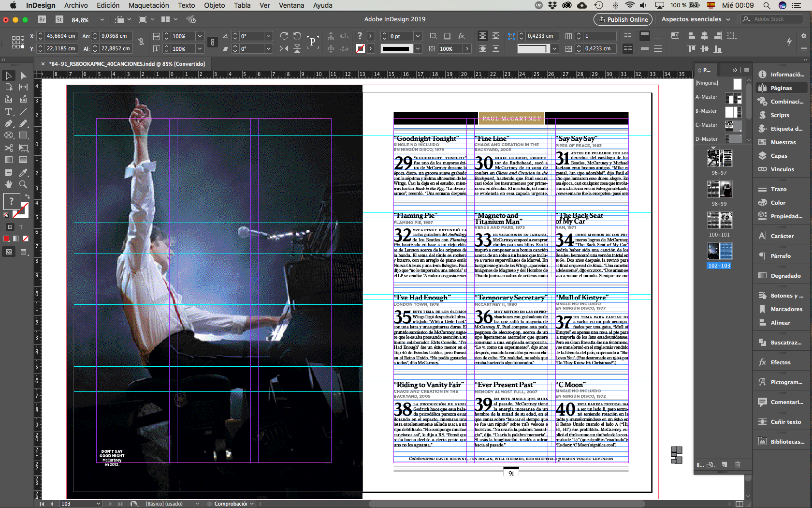The height and width of the screenshot is (508, 812).
Task: Apply the red color swatch in toolbox
Action: (x=6, y=239)
